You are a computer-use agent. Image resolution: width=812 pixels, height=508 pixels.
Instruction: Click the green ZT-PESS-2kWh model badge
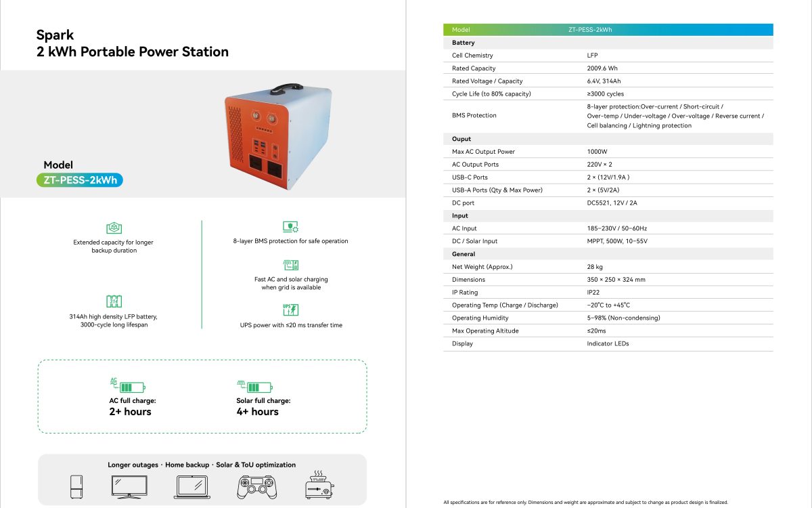point(80,180)
